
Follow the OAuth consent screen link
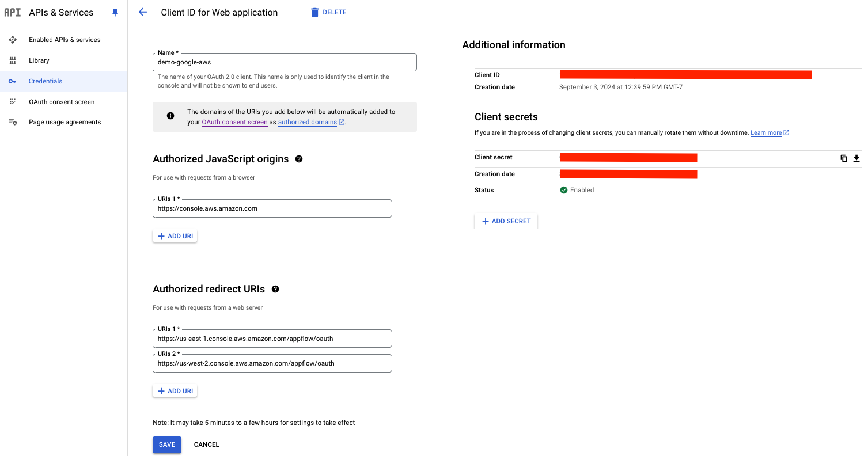[x=234, y=122]
